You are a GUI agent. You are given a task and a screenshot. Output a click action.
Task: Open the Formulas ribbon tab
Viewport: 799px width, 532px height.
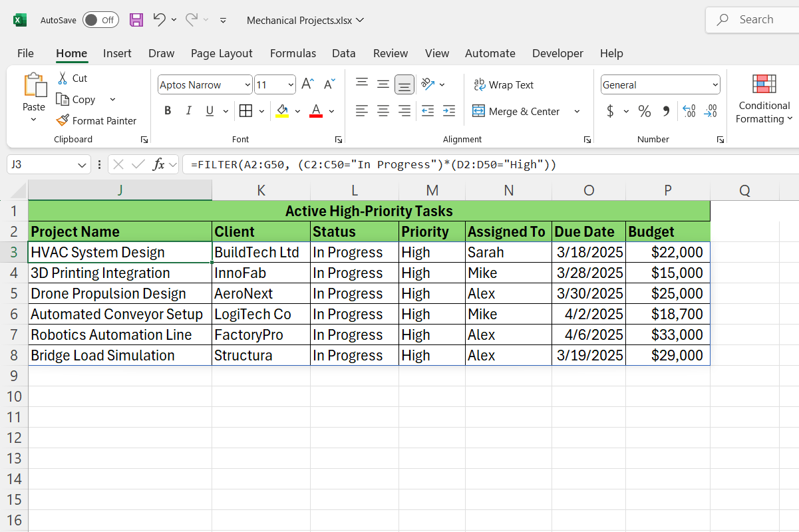(x=293, y=53)
